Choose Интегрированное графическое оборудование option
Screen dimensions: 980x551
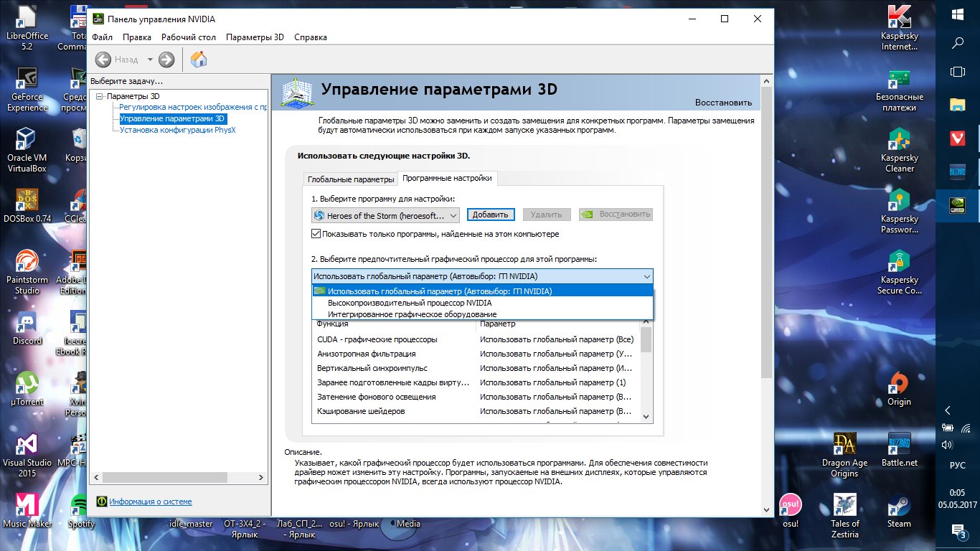[x=482, y=314]
